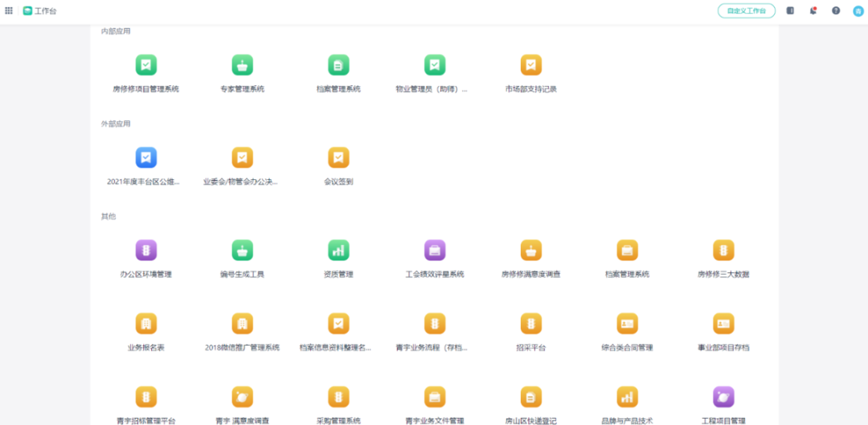The width and height of the screenshot is (868, 425).
Task: Open the app grid launcher icon
Action: tap(9, 10)
